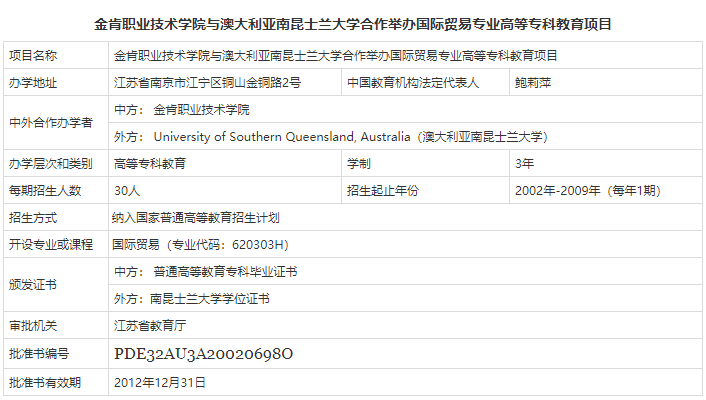
Task: Click the project name value in first row
Action: point(335,55)
